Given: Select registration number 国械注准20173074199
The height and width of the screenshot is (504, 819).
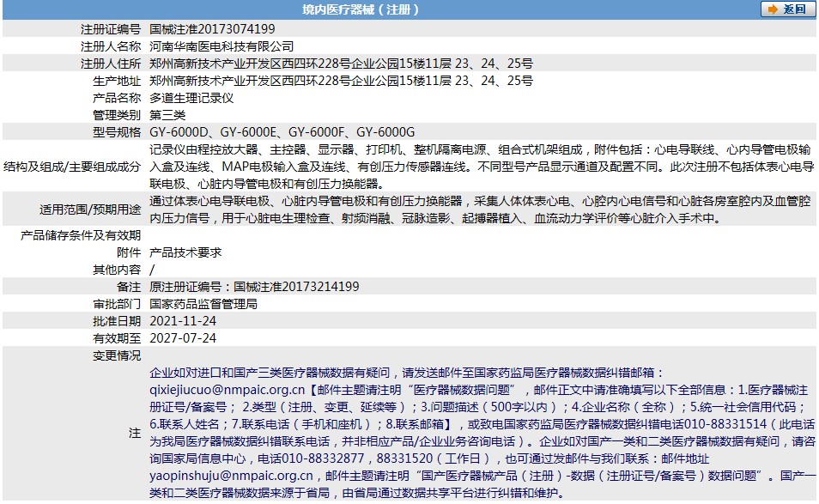Looking at the screenshot, I should pyautogui.click(x=212, y=29).
